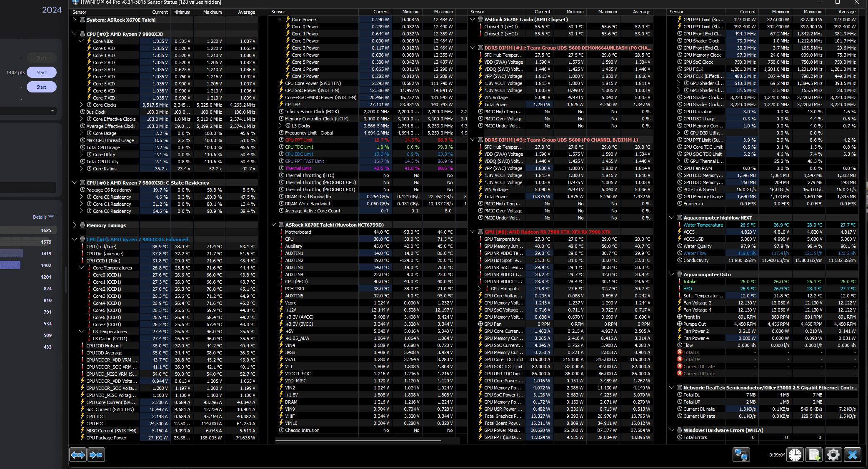
Task: Click the blue X close sensors icon
Action: coord(852,455)
